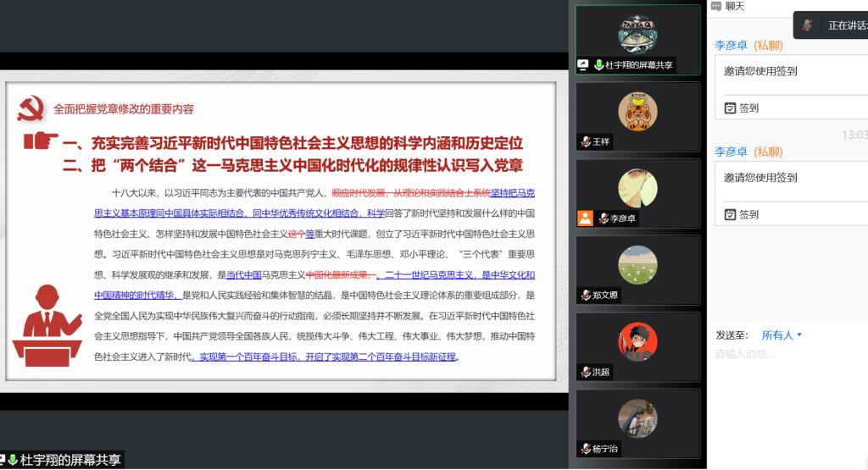Click the shared presentation slide area
Screen dimensions: 868x470
click(280, 237)
